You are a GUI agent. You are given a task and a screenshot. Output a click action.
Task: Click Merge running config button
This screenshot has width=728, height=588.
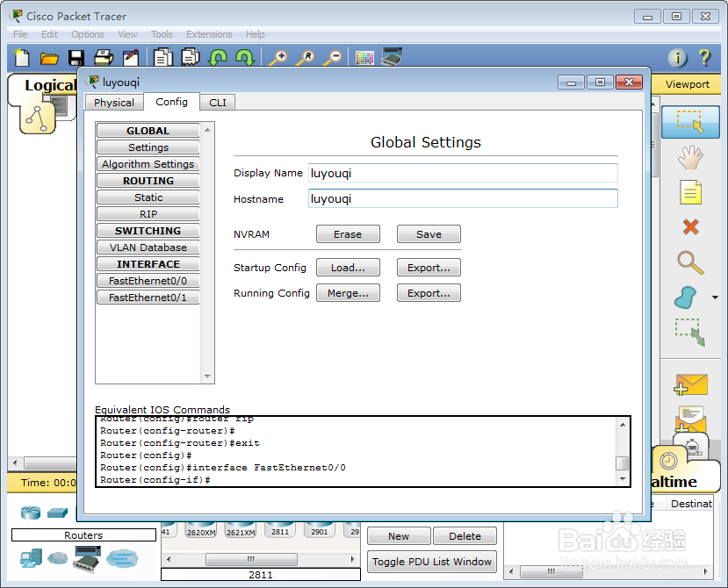[348, 293]
